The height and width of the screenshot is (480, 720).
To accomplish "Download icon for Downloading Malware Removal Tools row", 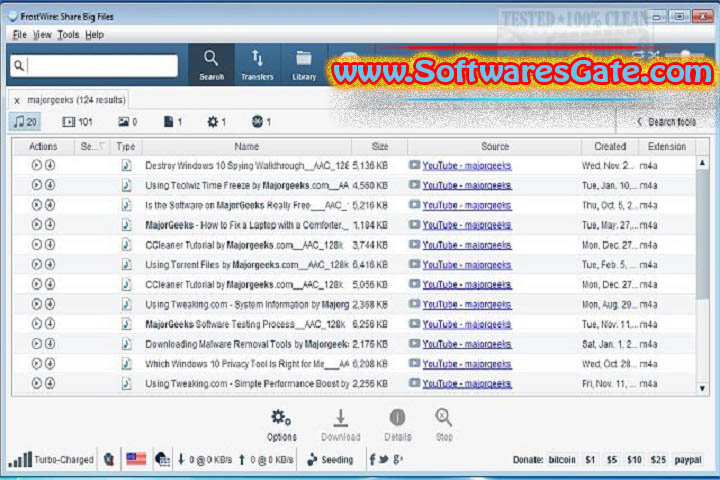I will [x=50, y=343].
